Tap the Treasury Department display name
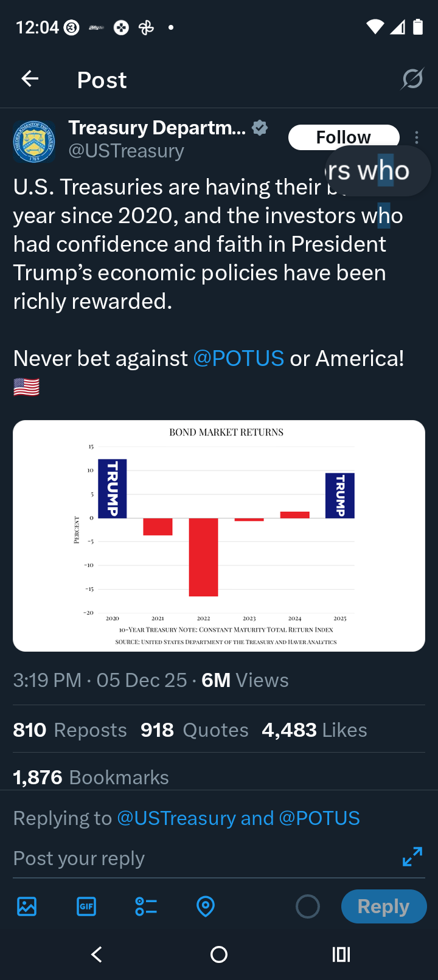Image resolution: width=438 pixels, height=980 pixels. [157, 128]
